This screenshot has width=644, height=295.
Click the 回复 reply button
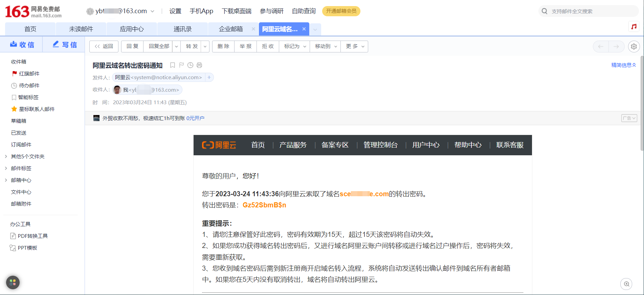(132, 46)
